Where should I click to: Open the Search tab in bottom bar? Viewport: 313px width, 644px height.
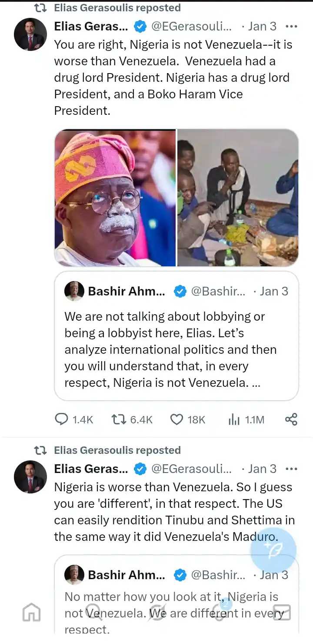93,612
